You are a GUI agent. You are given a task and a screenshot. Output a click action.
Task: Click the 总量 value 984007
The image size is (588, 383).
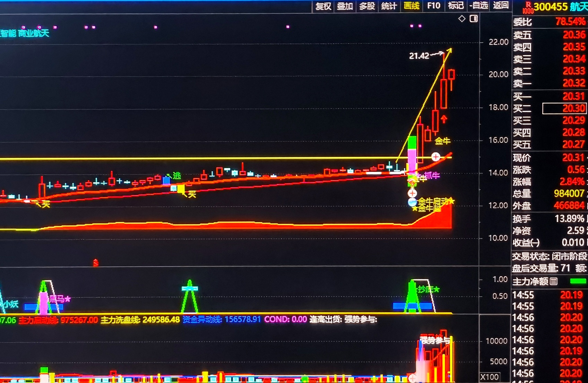569,193
